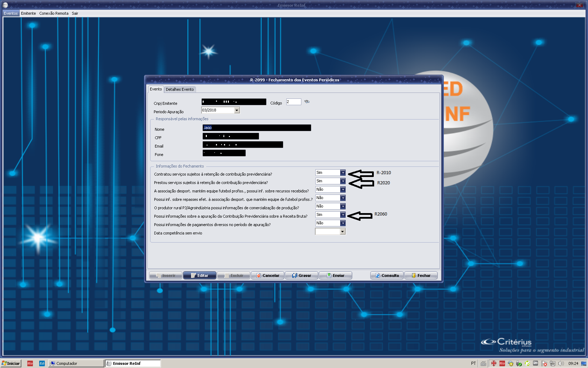Click the Inserir button
This screenshot has width=588, height=368.
point(166,275)
